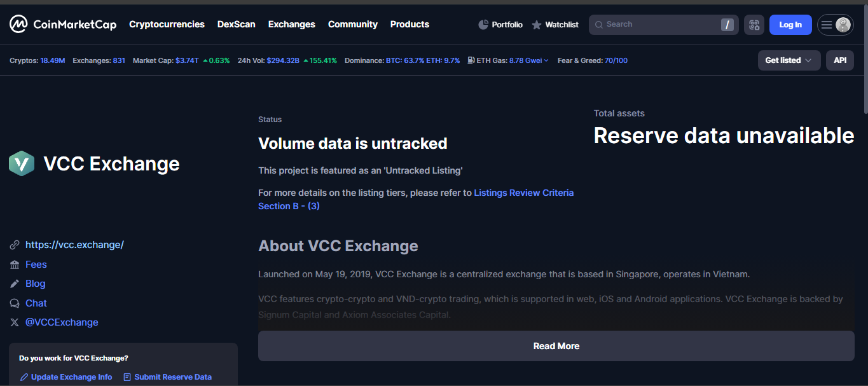Open the Blog link
The image size is (868, 386).
36,284
